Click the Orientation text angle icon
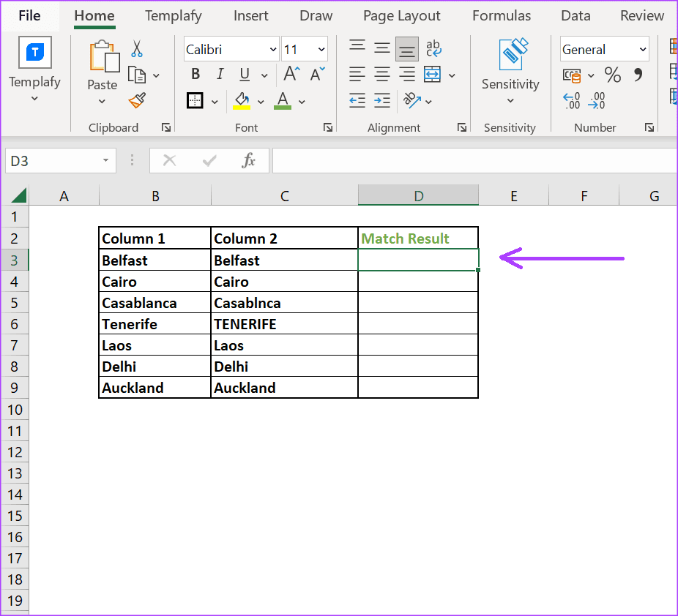 412,101
